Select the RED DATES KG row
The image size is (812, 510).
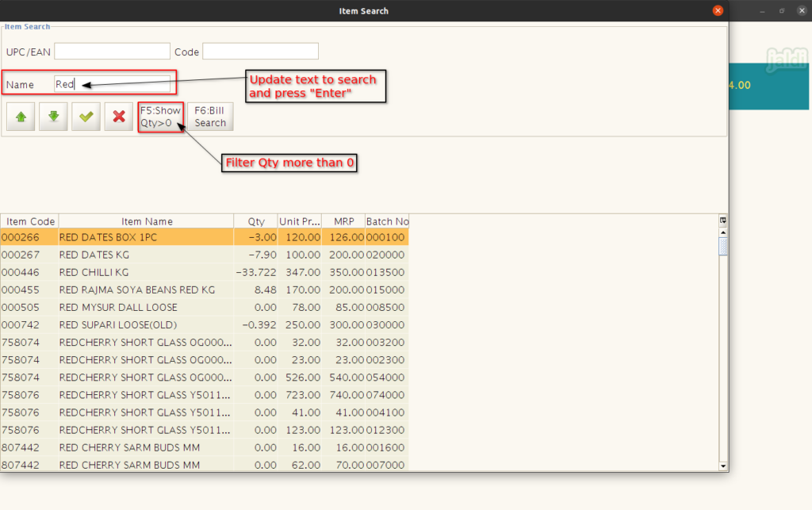click(205, 255)
